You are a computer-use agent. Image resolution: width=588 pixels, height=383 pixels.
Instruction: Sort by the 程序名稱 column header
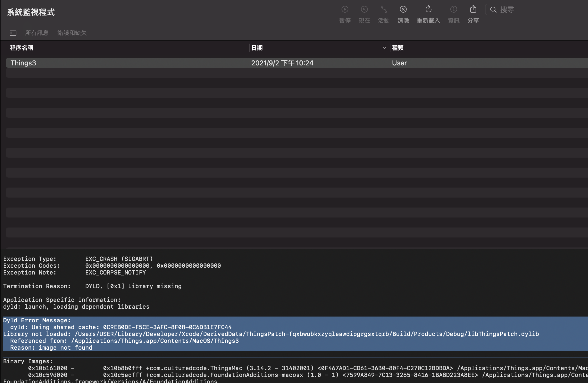coord(22,48)
